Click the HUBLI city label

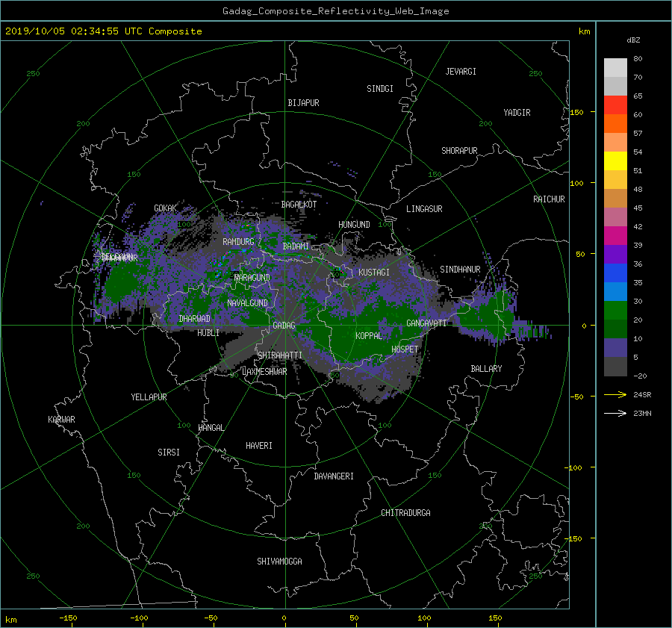[208, 332]
